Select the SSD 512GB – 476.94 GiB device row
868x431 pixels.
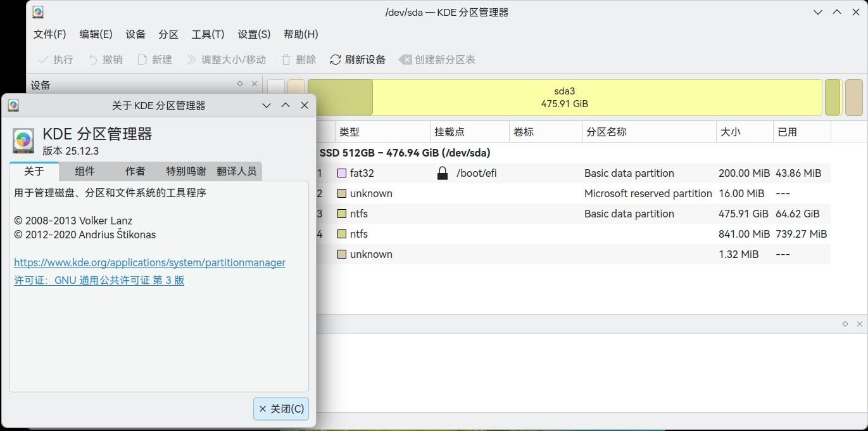coord(573,153)
